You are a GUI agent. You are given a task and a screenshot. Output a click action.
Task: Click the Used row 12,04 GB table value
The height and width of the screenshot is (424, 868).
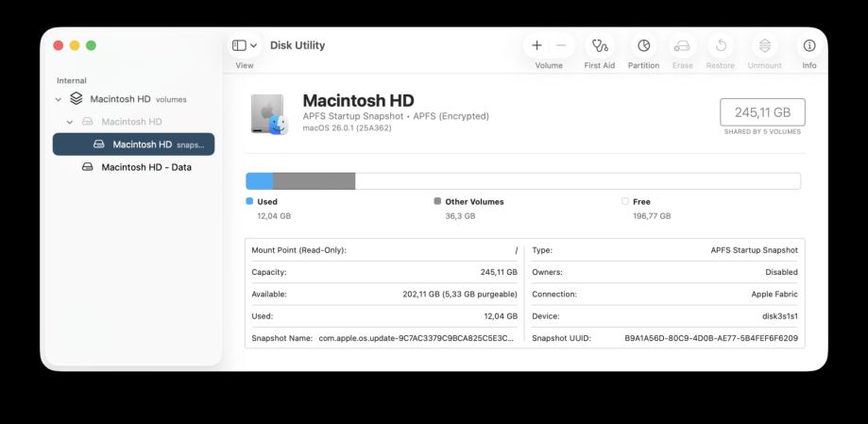[501, 316]
